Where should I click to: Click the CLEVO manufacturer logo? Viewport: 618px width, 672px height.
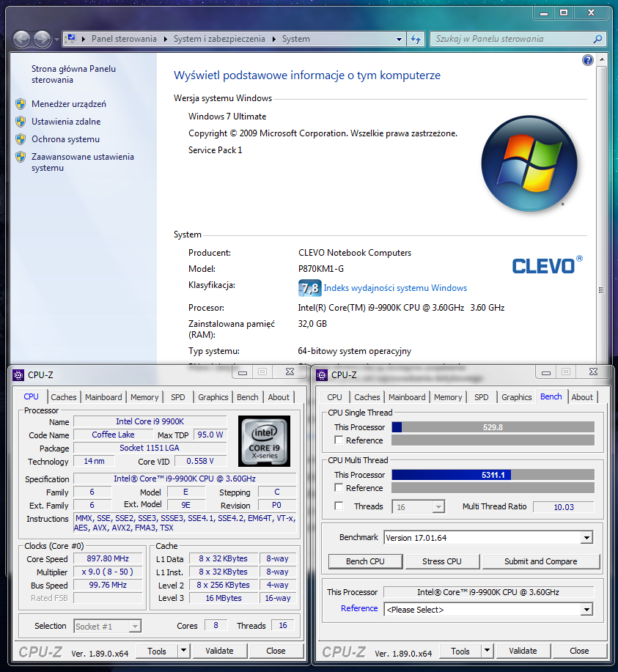click(547, 265)
